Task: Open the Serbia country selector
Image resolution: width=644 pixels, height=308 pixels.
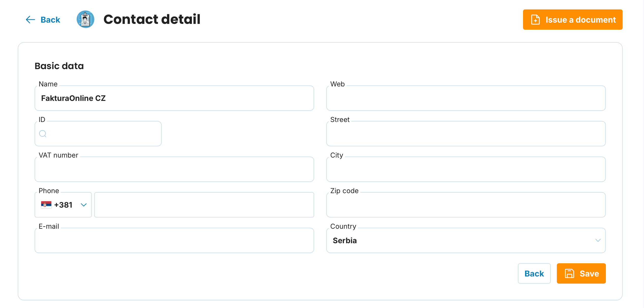Action: coord(466,240)
